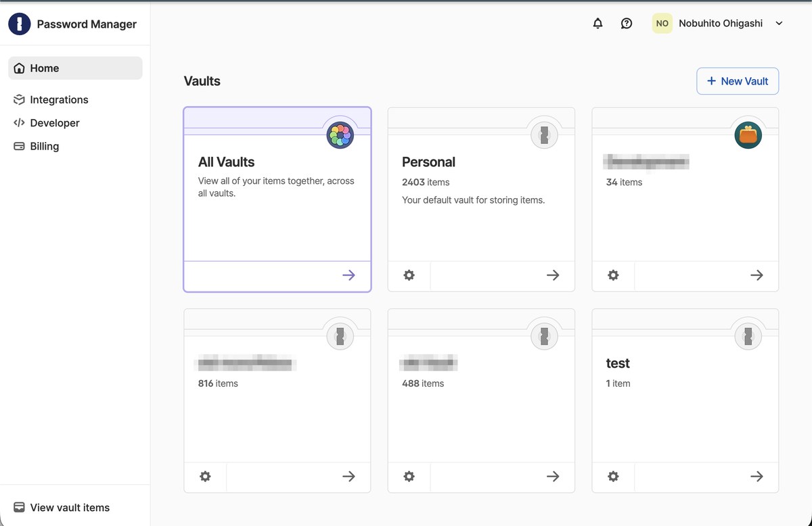The image size is (812, 526).
Task: Click the NO user avatar badge
Action: [x=662, y=23]
